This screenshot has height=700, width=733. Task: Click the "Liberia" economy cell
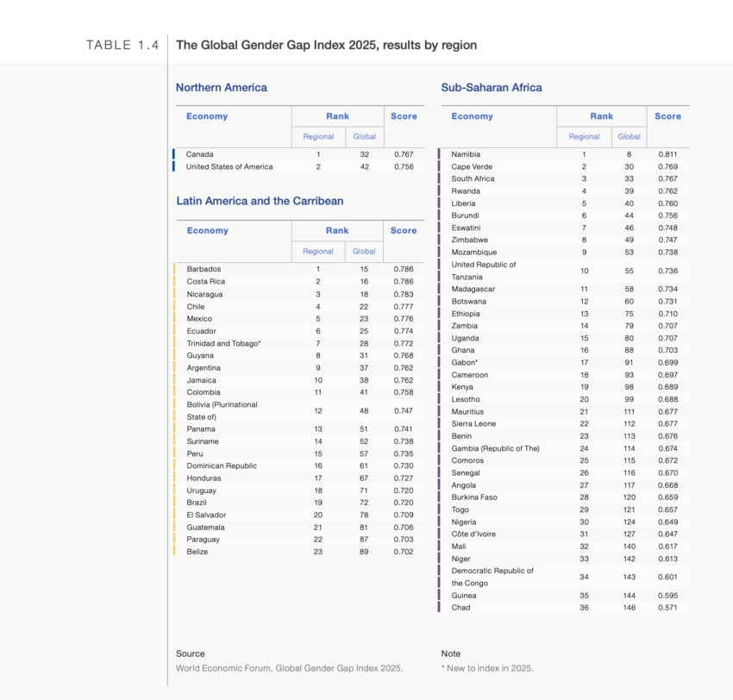pos(463,203)
